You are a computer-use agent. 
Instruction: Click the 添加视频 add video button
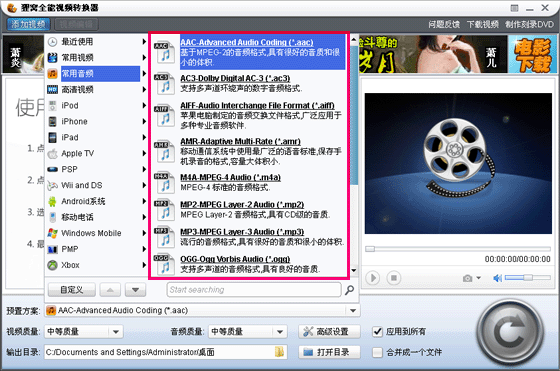tap(28, 24)
